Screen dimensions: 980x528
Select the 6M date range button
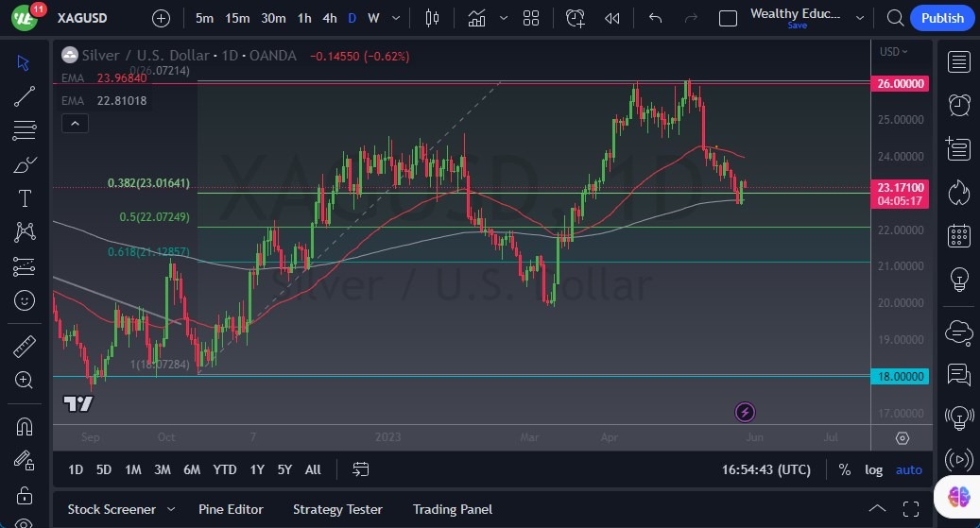point(192,469)
